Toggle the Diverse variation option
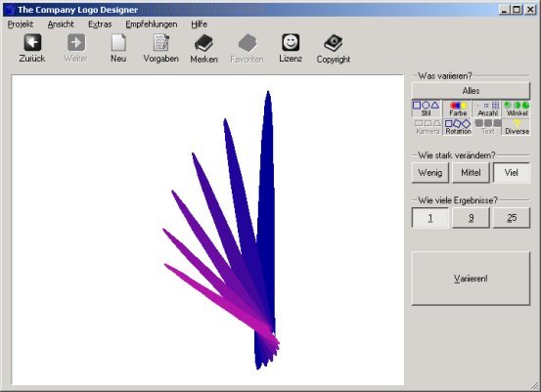 pos(517,127)
